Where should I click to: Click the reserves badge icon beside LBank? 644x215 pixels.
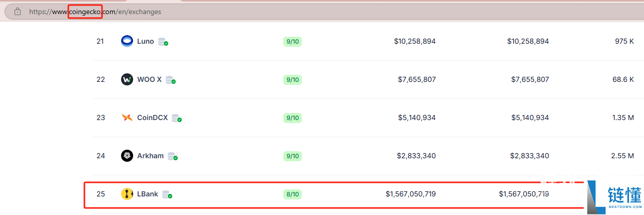(167, 194)
